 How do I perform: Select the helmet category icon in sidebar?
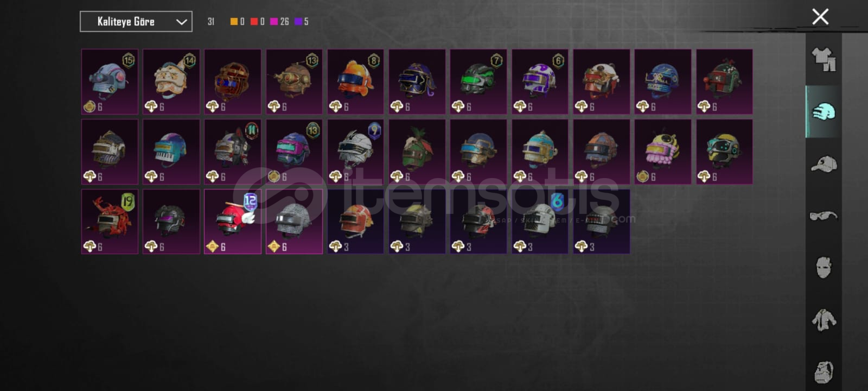[824, 112]
